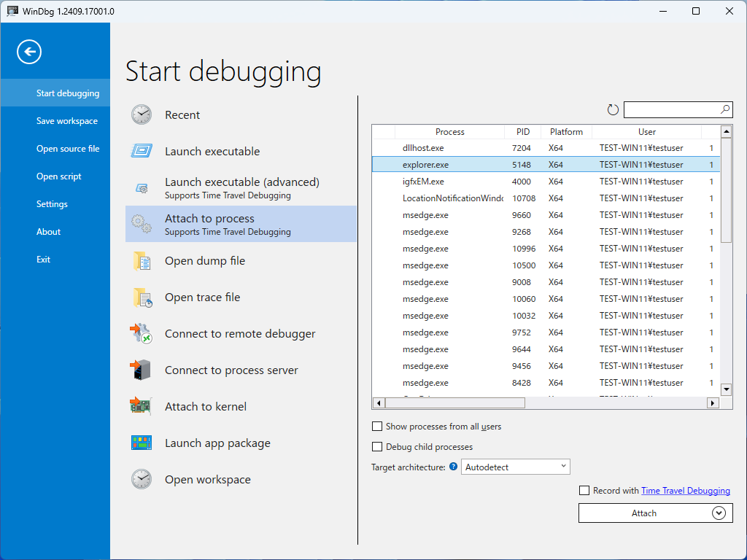Click the vertical scrollbar thumb of process list

[x=726, y=190]
